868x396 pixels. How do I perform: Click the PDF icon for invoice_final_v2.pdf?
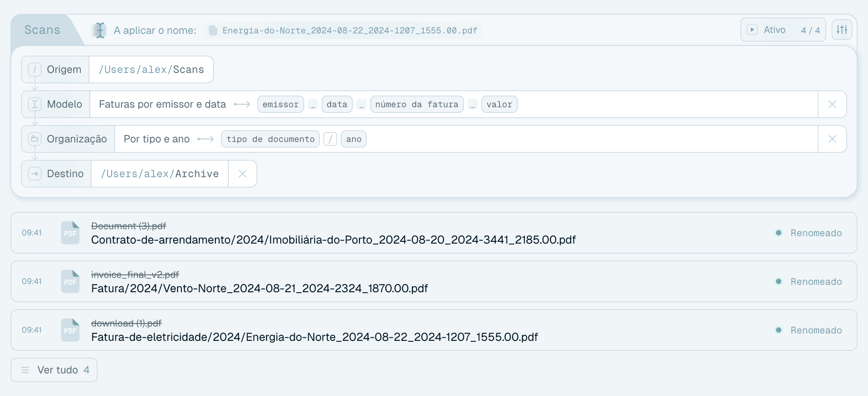point(70,281)
